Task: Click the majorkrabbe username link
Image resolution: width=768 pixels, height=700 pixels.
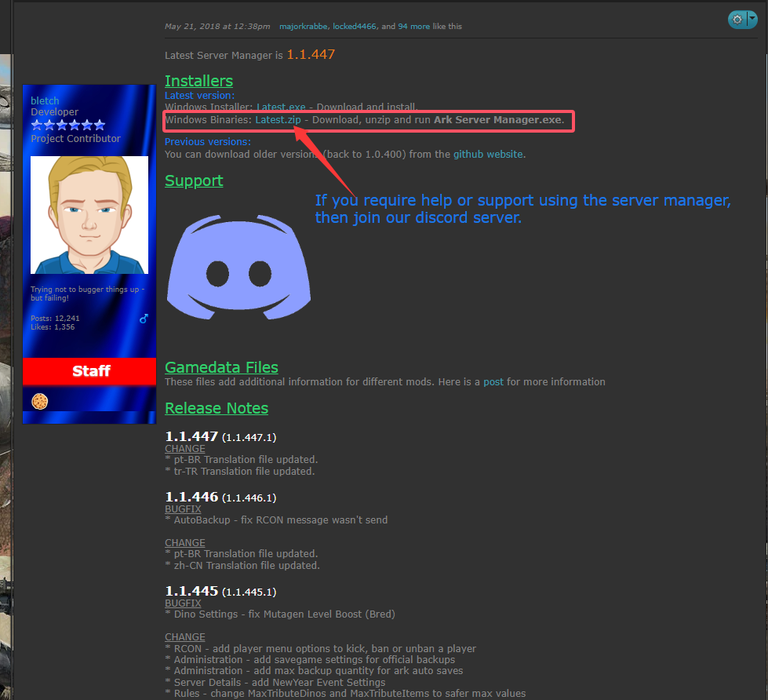Action: click(303, 26)
